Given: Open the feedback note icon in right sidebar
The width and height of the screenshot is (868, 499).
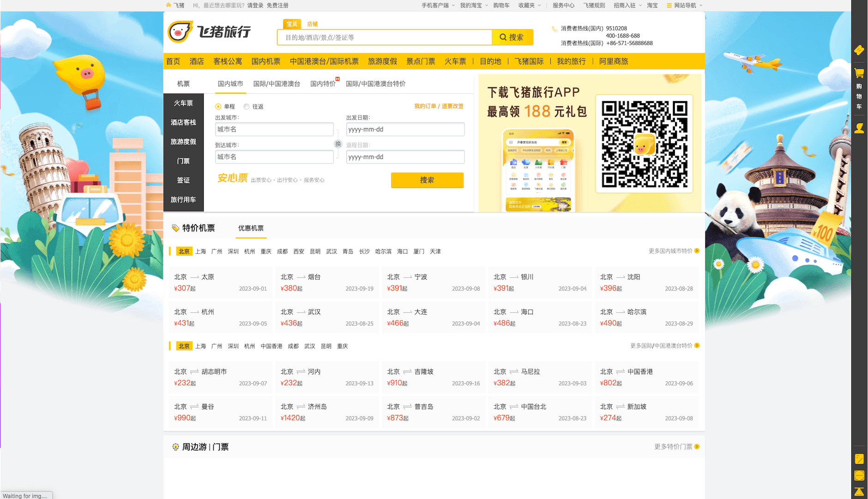Looking at the screenshot, I should [859, 459].
